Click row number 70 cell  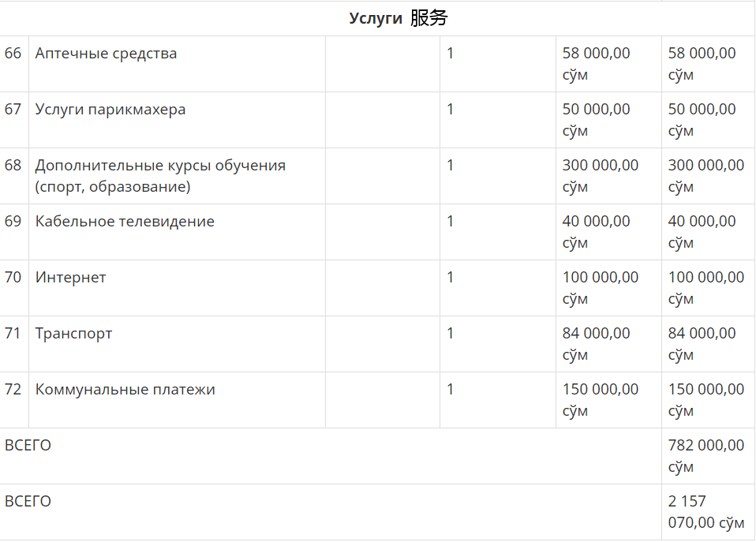coord(13,278)
